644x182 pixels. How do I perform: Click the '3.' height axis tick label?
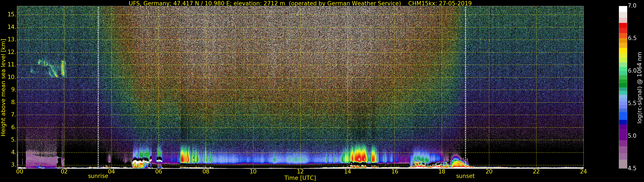click(13, 165)
